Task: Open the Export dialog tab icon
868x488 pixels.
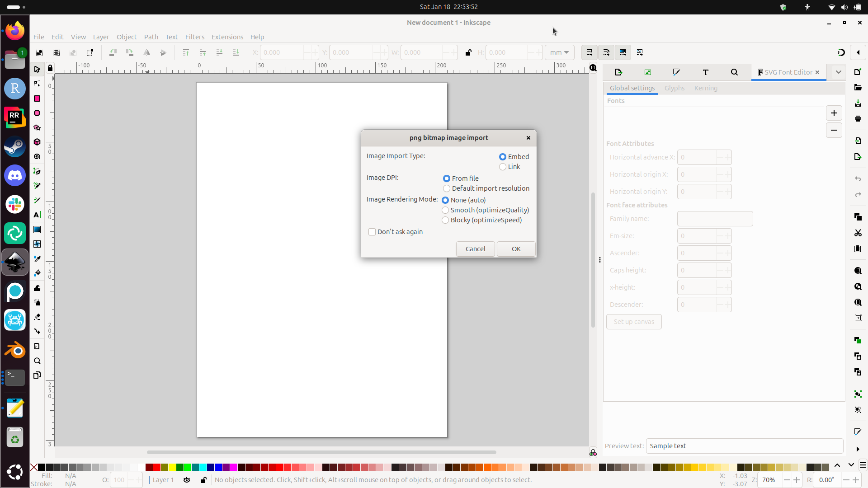Action: [618, 72]
